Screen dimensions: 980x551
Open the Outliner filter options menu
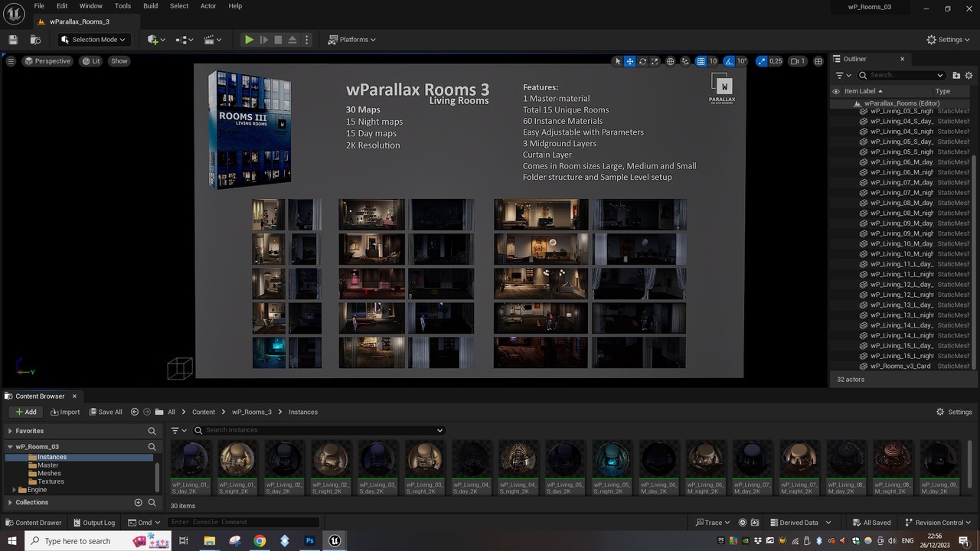pyautogui.click(x=843, y=75)
